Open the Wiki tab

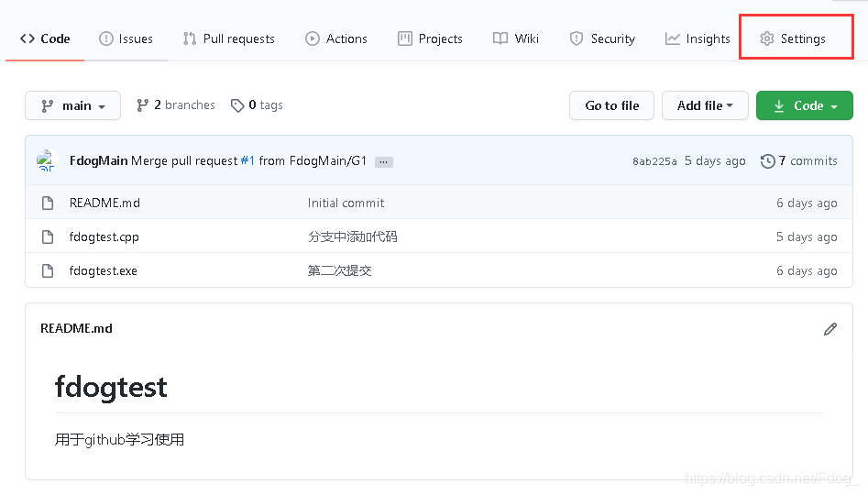[516, 38]
